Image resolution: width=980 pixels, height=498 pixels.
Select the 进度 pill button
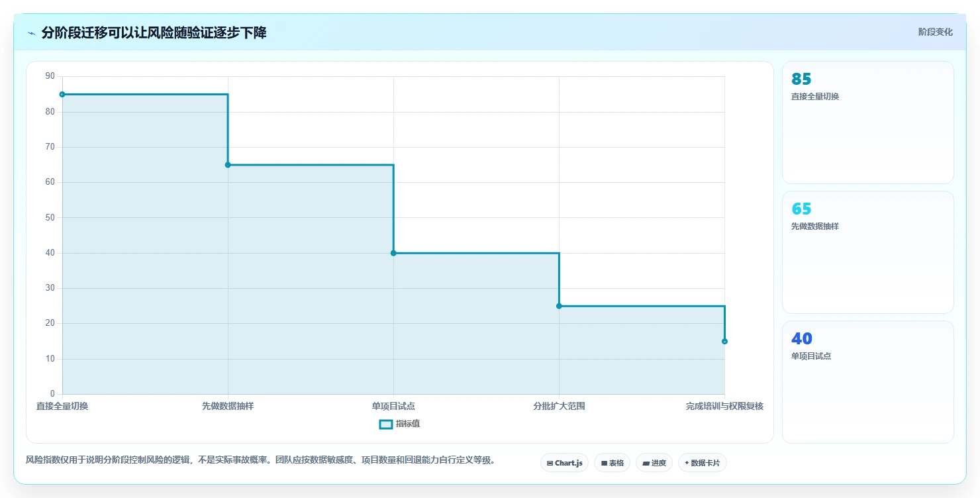click(654, 463)
